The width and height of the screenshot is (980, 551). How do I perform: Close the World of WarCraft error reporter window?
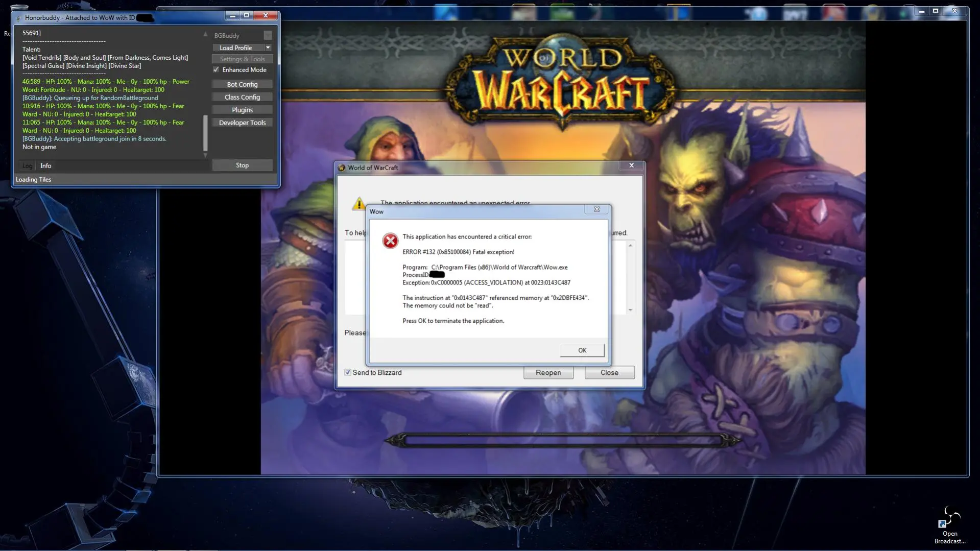[631, 165]
